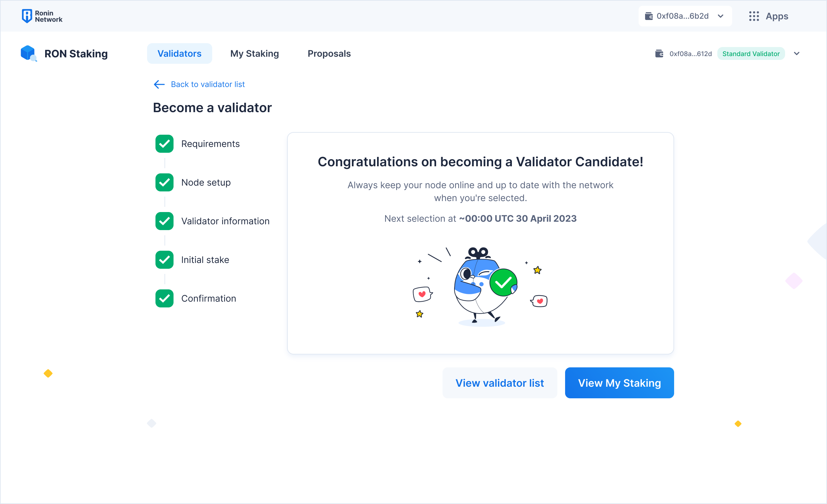Click the Requirements step checkmark
This screenshot has height=504, width=827.
(164, 144)
